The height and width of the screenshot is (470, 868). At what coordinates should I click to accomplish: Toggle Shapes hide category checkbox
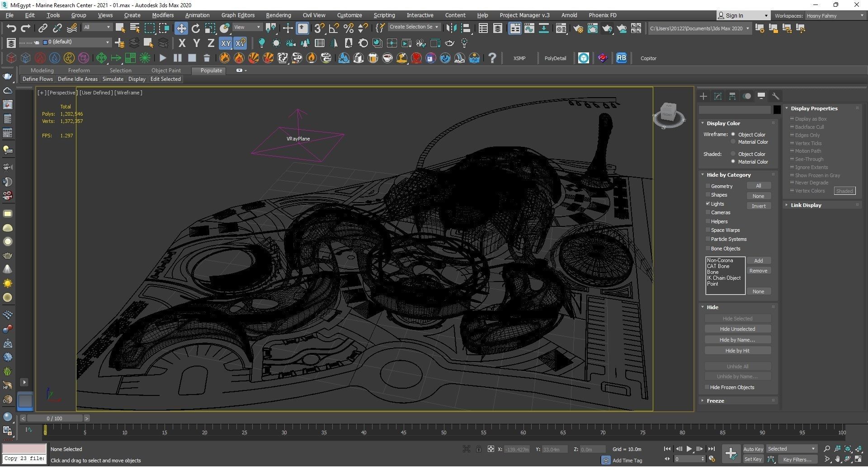point(708,195)
